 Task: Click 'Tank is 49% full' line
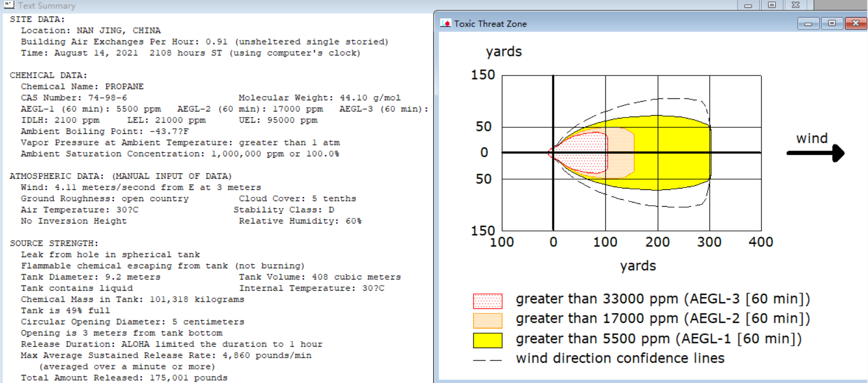65,310
